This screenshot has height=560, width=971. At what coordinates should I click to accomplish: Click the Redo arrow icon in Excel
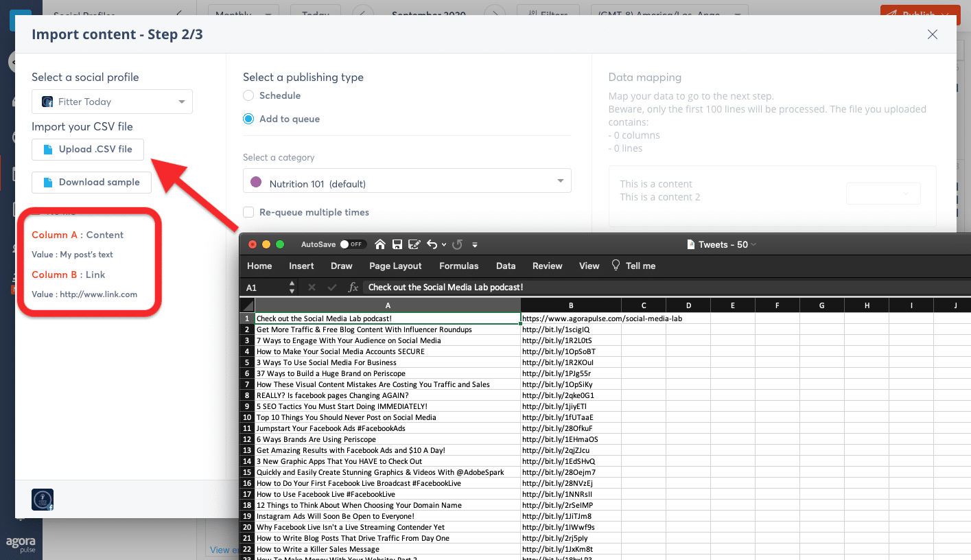(x=457, y=244)
